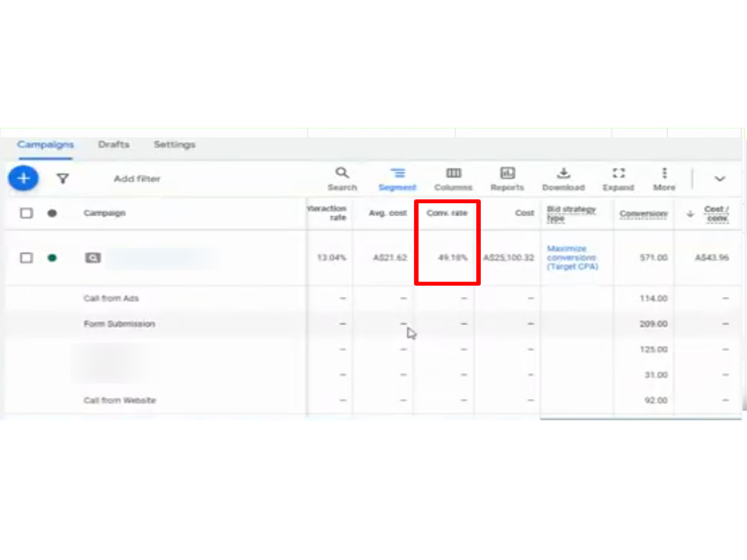Image resolution: width=747 pixels, height=560 pixels.
Task: Click the 125.00 conversions value
Action: pyautogui.click(x=654, y=349)
